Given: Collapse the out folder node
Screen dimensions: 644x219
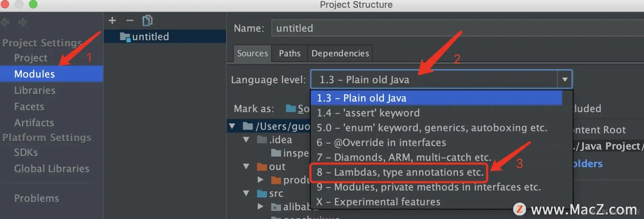Looking at the screenshot, I should point(246,166).
